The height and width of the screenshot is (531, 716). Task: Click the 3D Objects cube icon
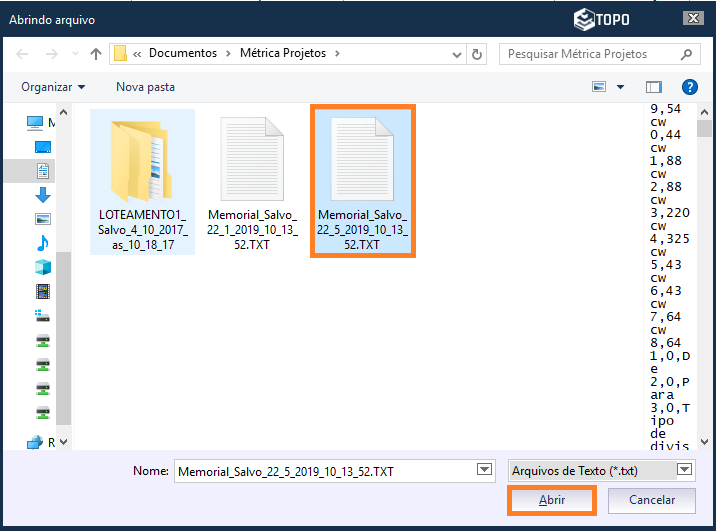coord(43,267)
